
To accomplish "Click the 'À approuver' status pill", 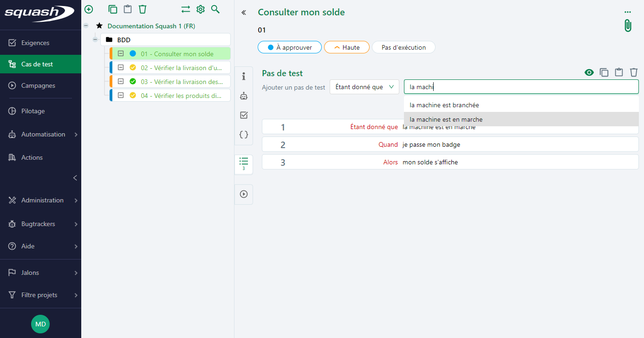I will click(x=289, y=47).
